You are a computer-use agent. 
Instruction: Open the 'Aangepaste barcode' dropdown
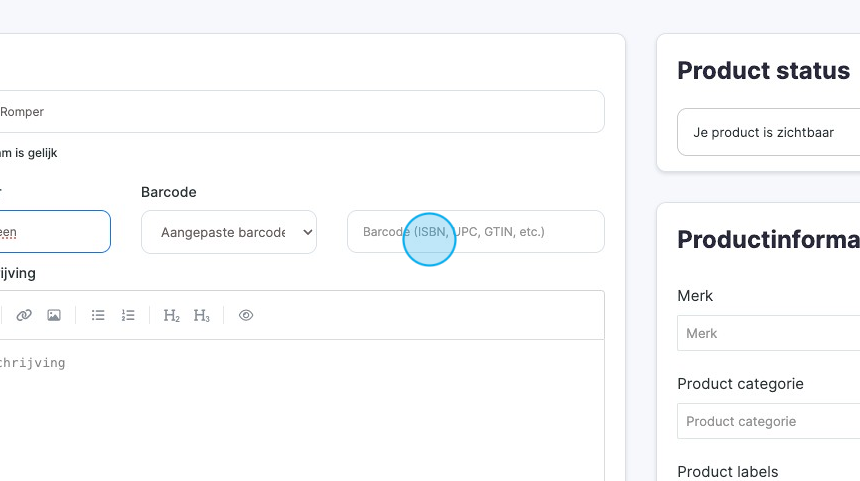click(229, 232)
